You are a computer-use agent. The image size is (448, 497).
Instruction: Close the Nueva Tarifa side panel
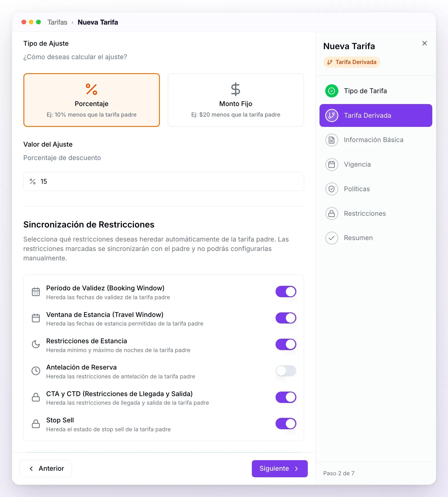coord(425,43)
